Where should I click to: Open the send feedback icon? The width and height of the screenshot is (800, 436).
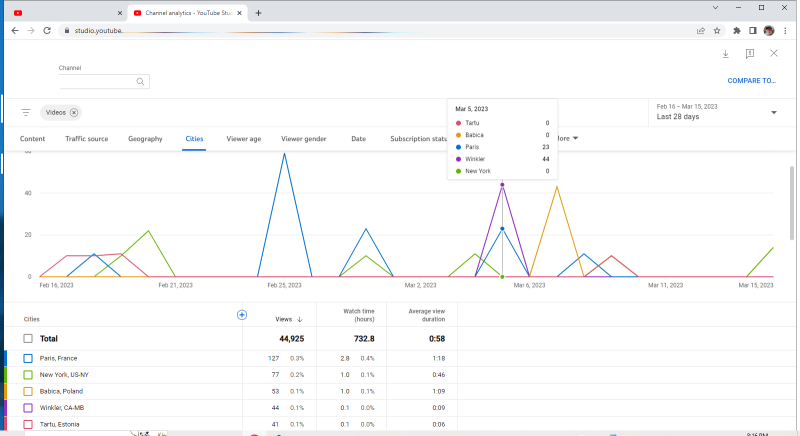pos(749,54)
